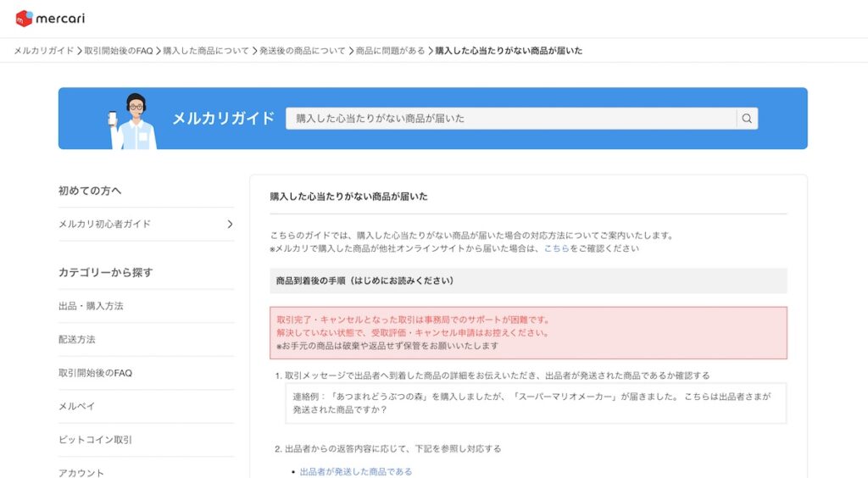
Task: Click step 2 text 出品者からの返答内容に応じて
Action: (x=392, y=448)
